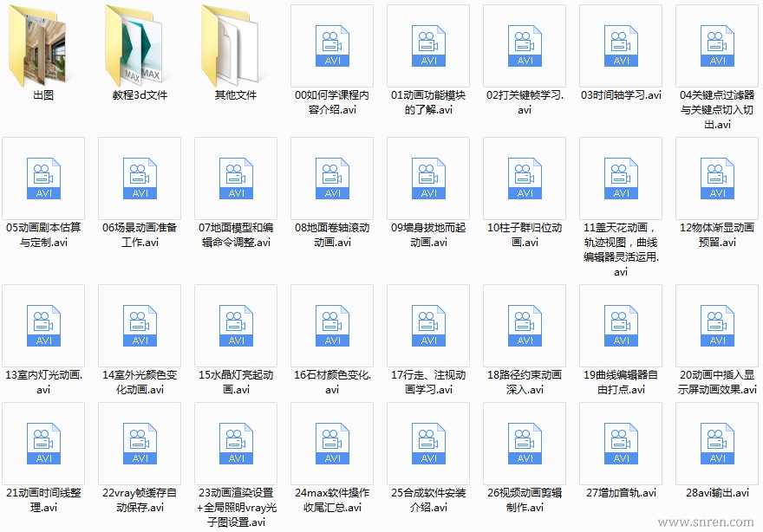
Task: Click the label 19曲线编辑器自由打点.avi
Action: pyautogui.click(x=622, y=382)
